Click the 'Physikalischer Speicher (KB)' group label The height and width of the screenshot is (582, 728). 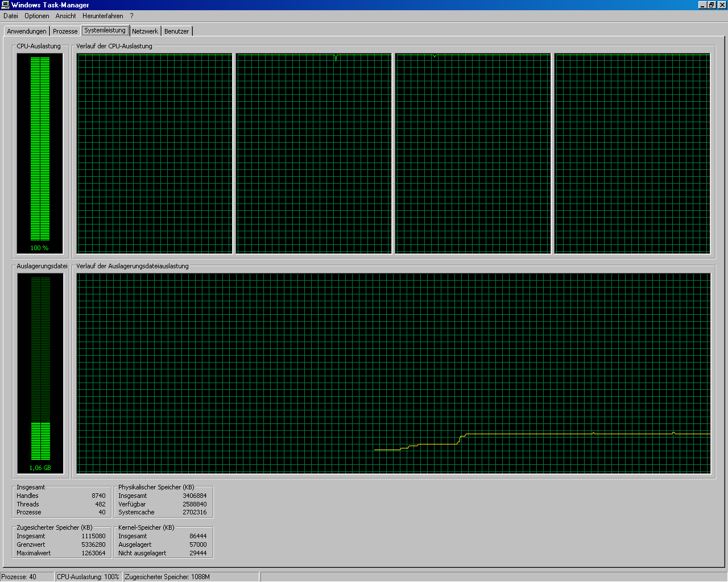156,487
